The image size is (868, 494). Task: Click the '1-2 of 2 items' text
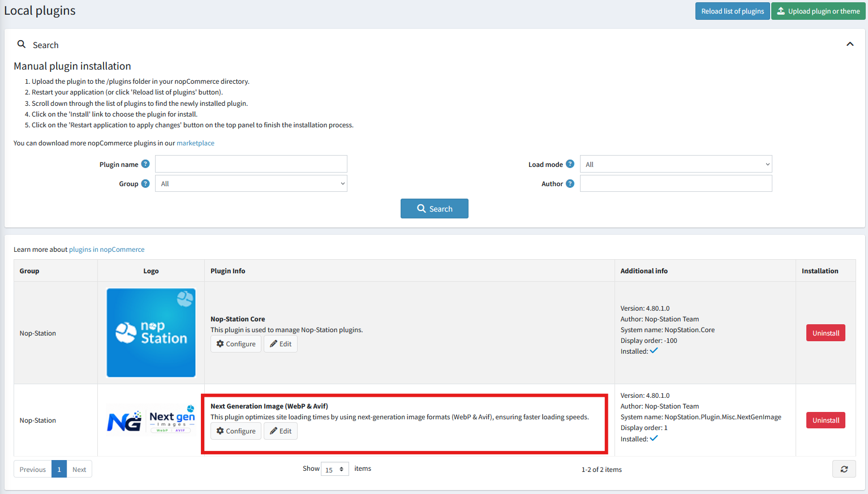tap(601, 470)
